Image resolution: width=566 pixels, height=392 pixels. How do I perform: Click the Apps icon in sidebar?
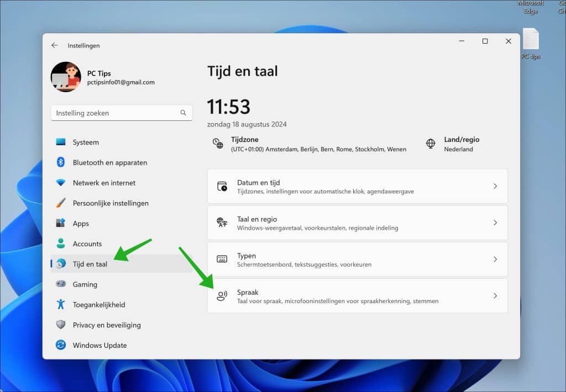coord(61,223)
